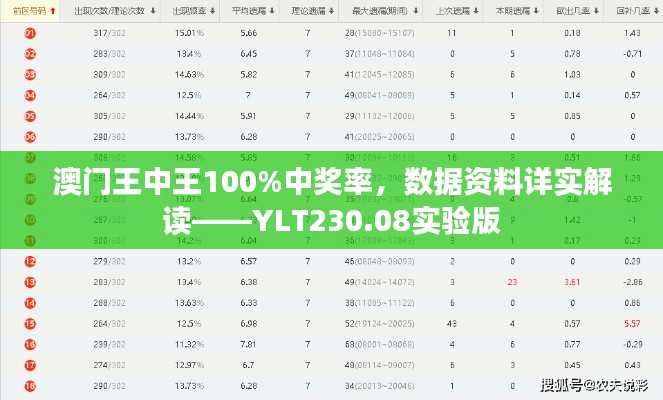Click the red number 03 ball
This screenshot has height=400, width=663.
[30, 75]
